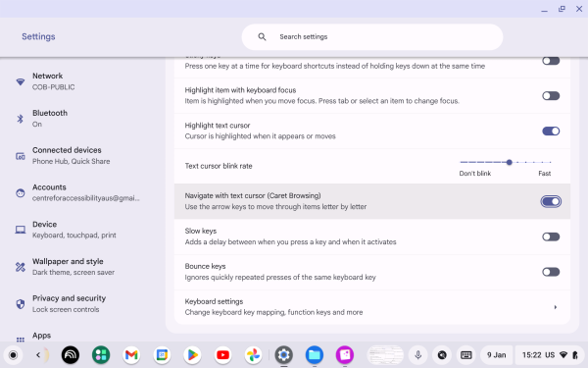588x368 pixels.
Task: Select the Accounts avatar icon
Action: coord(21,193)
